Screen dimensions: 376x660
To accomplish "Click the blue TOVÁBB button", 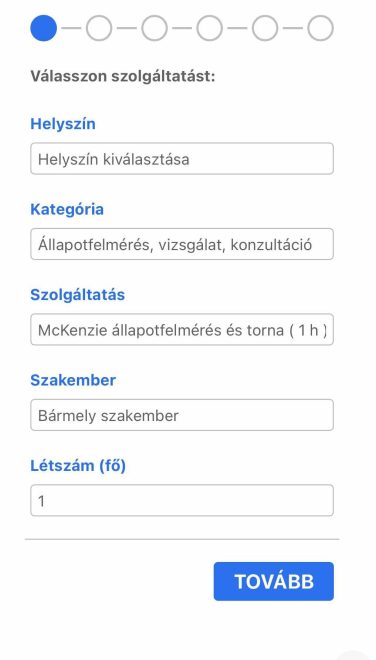I will click(x=274, y=581).
